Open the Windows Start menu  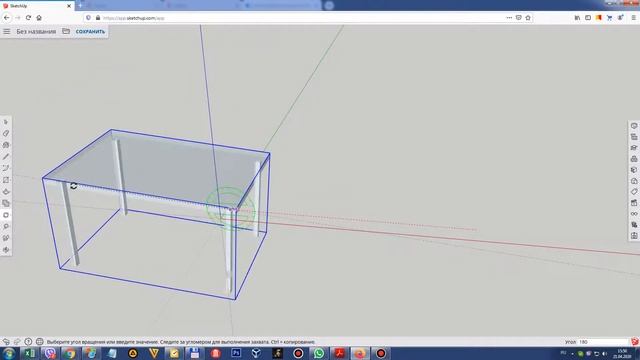pyautogui.click(x=9, y=353)
